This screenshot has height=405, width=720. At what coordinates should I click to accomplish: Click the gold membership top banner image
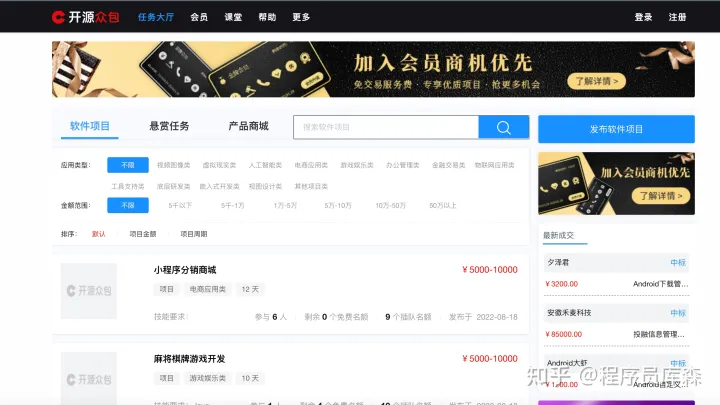373,69
